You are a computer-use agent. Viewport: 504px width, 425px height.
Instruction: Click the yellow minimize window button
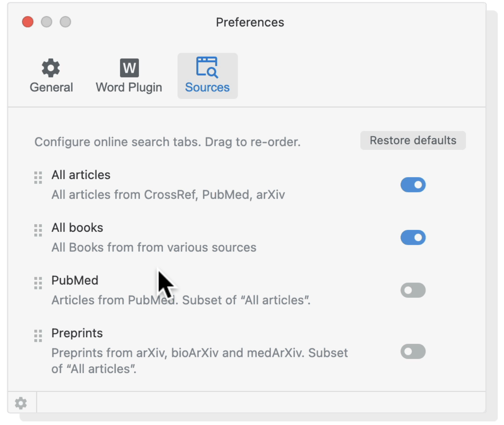tap(46, 22)
